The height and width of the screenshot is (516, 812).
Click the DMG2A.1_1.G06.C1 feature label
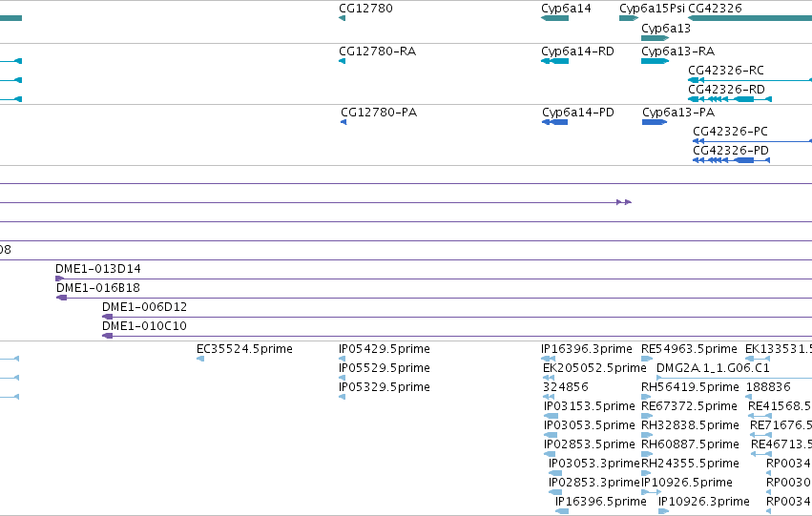click(713, 368)
